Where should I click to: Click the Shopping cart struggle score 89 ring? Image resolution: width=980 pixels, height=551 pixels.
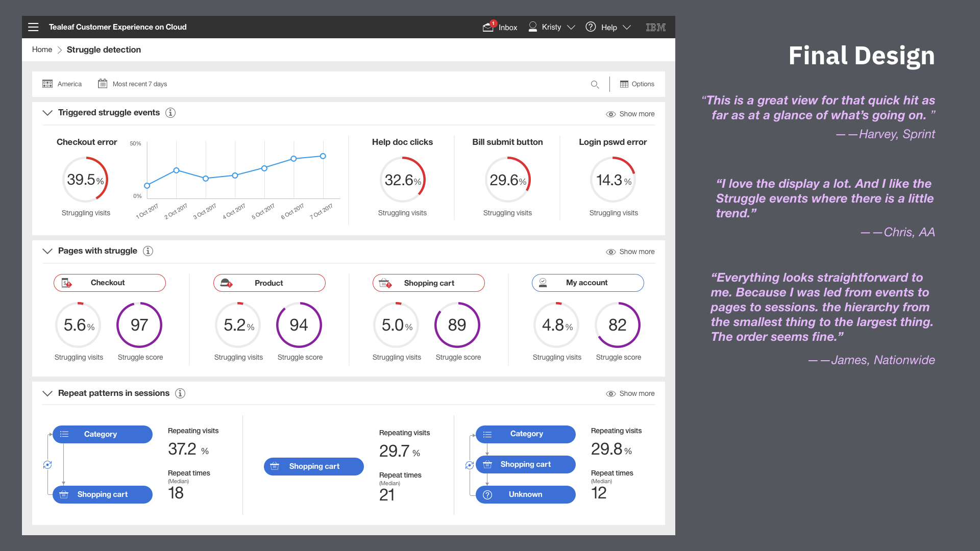(457, 325)
